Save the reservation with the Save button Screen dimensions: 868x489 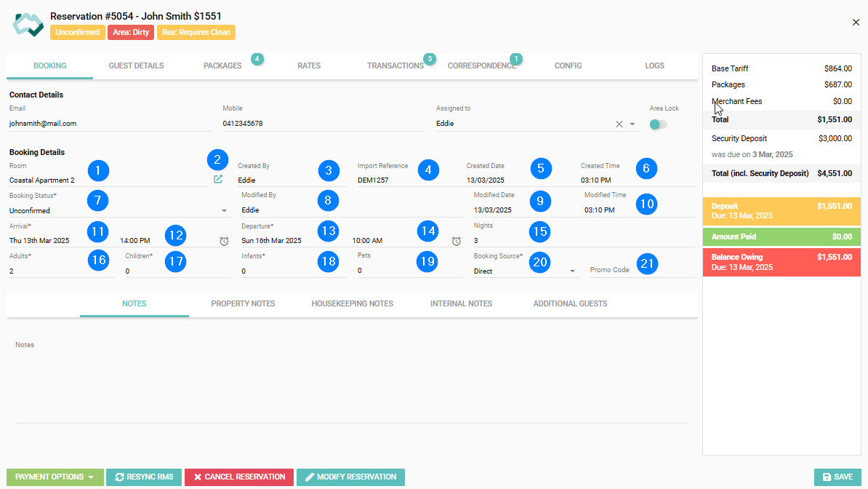tap(837, 477)
